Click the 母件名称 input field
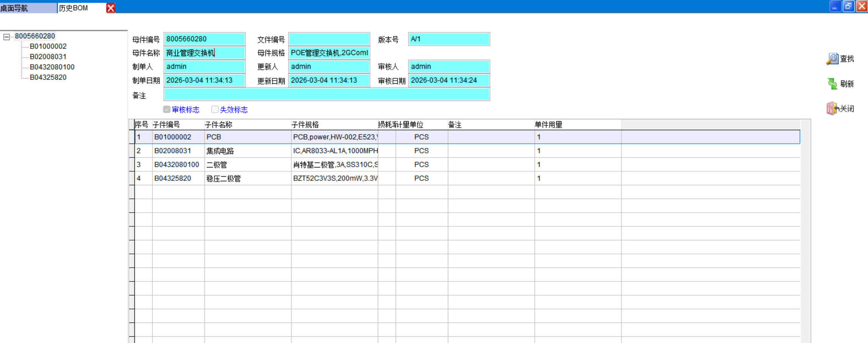 coord(204,53)
